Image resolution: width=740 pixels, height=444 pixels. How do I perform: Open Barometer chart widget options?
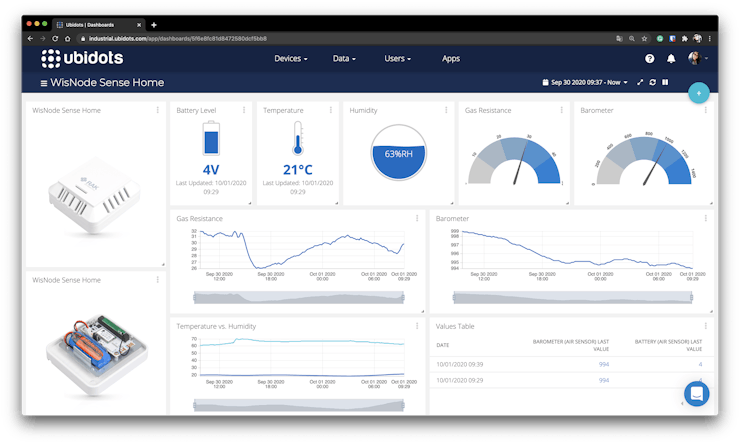[x=706, y=218]
